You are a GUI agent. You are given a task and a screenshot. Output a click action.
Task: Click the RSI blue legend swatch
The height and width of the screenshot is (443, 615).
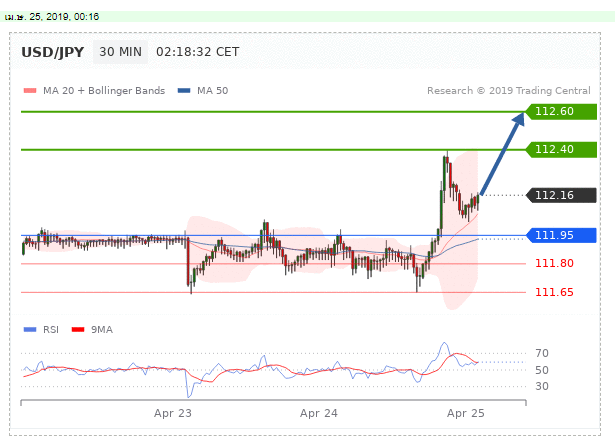point(30,330)
